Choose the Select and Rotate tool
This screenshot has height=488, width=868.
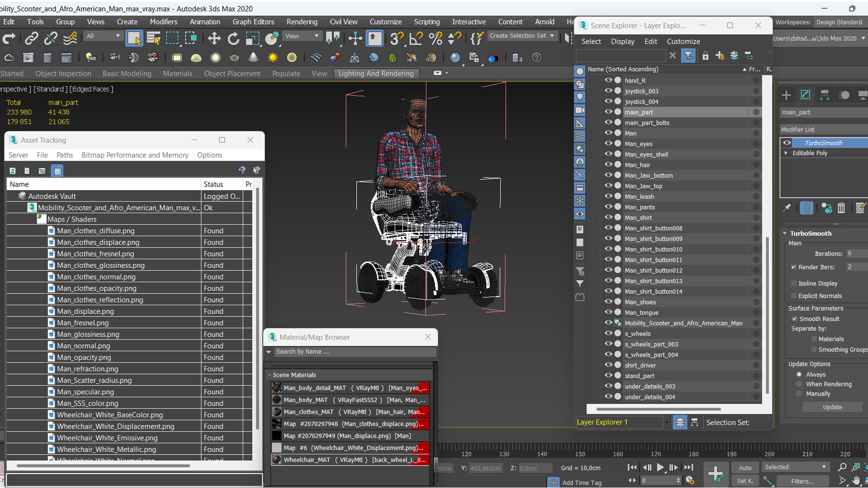pos(233,38)
